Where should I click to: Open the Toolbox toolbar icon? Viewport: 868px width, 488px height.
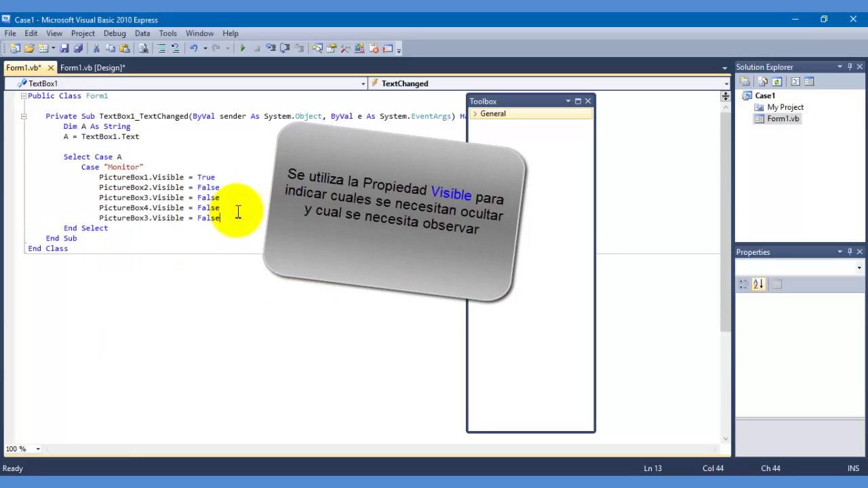[x=345, y=49]
